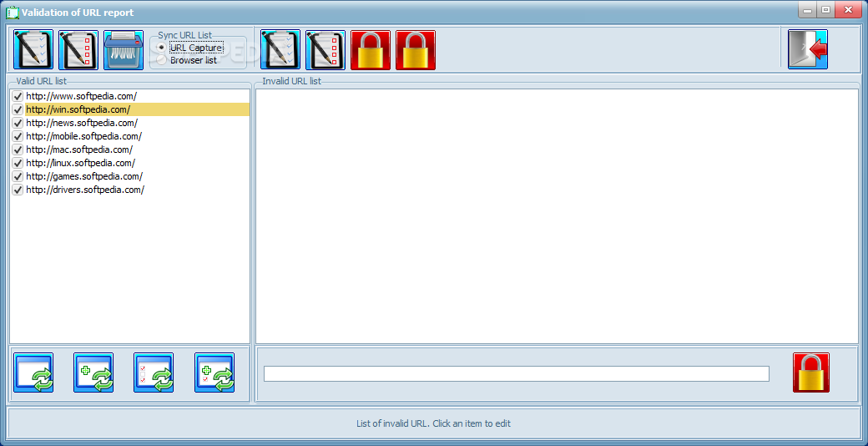The width and height of the screenshot is (868, 446).
Task: Click the uncheck-all red-boxes clipboard icon above Valid URL list
Action: click(78, 50)
